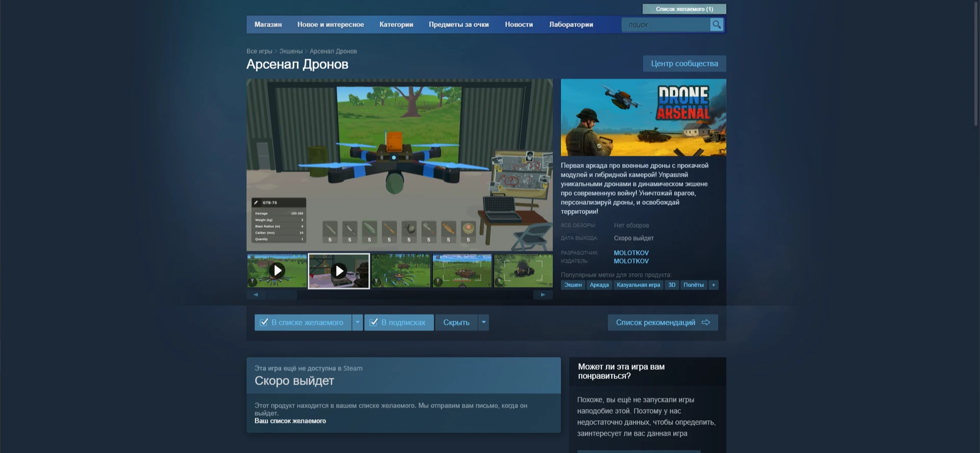This screenshot has height=453, width=980.
Task: Click the thumbnail strip scroll slider
Action: (x=281, y=295)
